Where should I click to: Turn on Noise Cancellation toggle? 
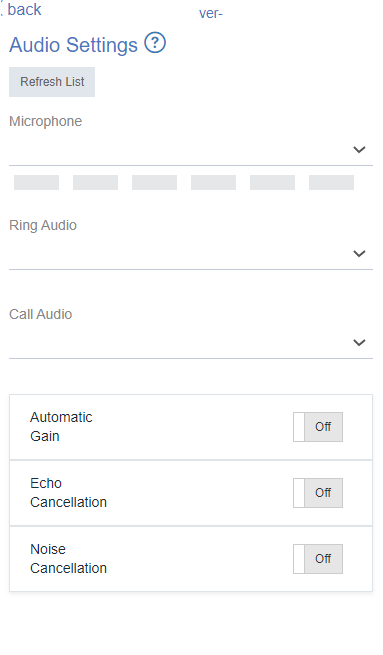[318, 559]
